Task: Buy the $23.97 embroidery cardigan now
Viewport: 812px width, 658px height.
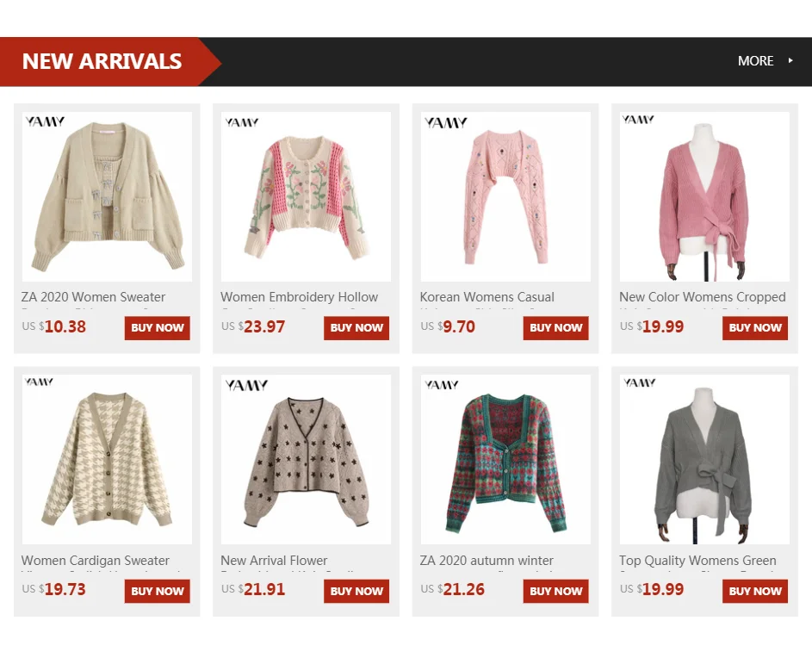Action: point(356,328)
